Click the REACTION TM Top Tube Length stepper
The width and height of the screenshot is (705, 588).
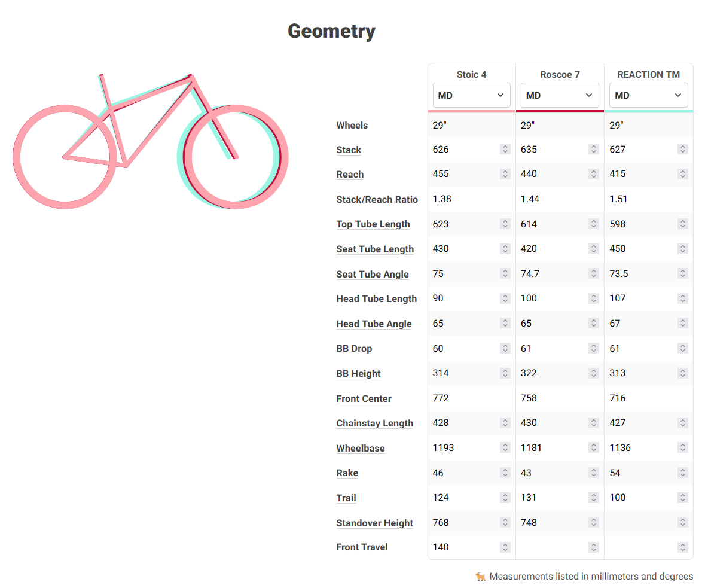(x=682, y=224)
